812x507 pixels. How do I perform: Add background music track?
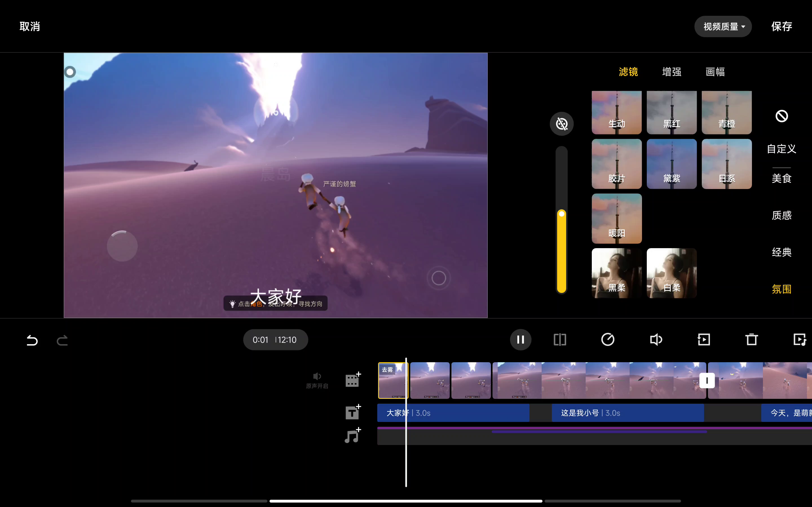[x=353, y=435]
